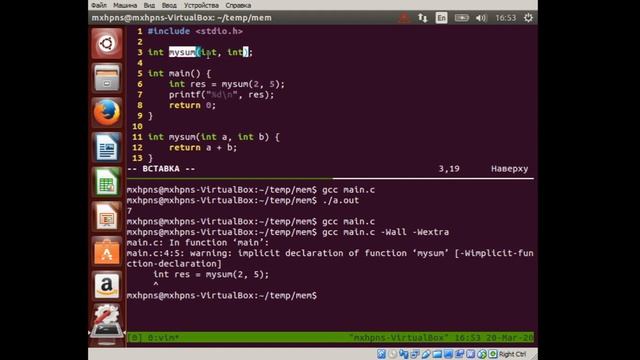Click the return 0; line
This screenshot has width=640, height=360.
192,105
